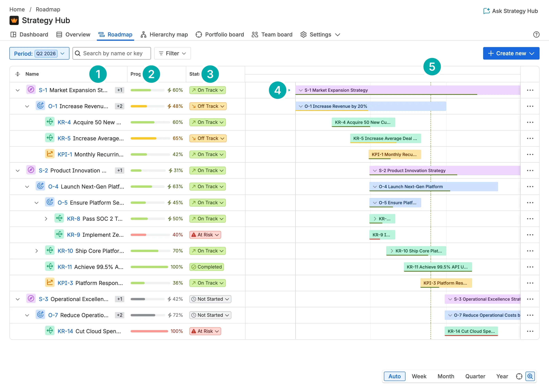This screenshot has width=549, height=392.
Task: Focus the Search by name or key field
Action: coord(112,53)
